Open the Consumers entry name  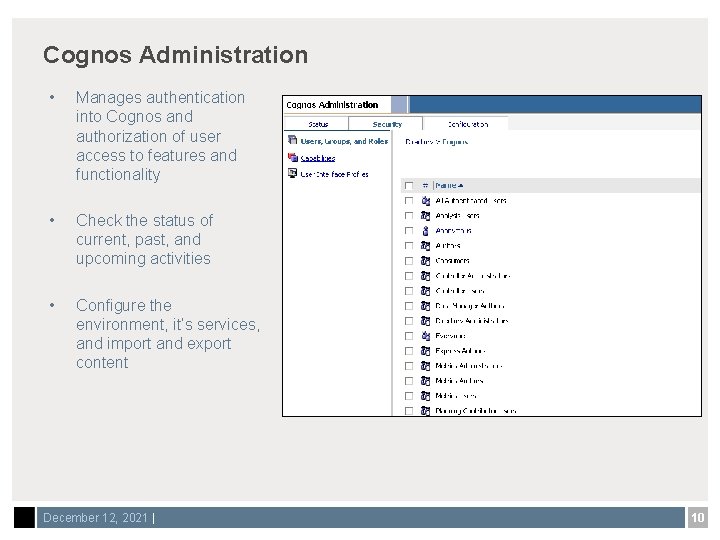click(x=452, y=261)
